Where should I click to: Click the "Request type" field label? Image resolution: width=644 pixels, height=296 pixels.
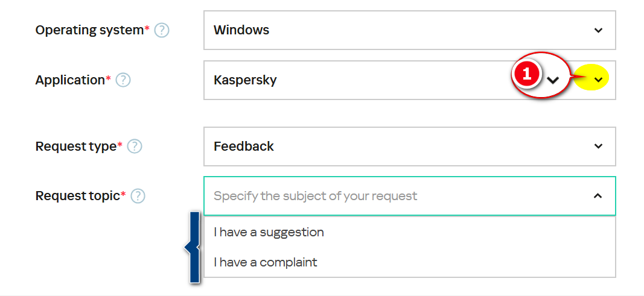click(75, 146)
